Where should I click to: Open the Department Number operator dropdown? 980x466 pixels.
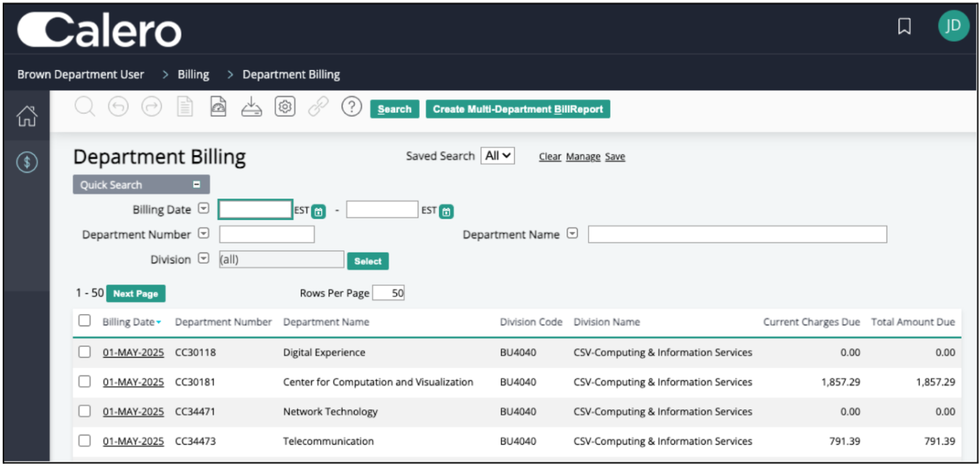pyautogui.click(x=204, y=233)
